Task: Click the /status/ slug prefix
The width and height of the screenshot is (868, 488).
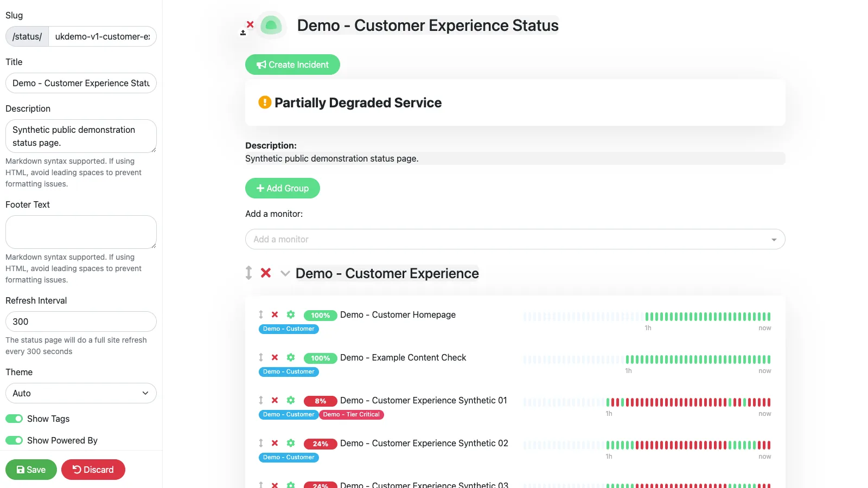Action: 27,36
